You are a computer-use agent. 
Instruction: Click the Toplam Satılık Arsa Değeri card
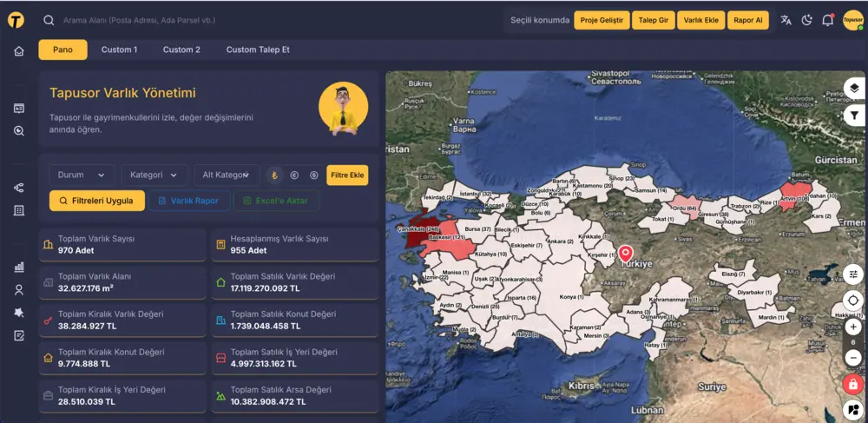295,395
